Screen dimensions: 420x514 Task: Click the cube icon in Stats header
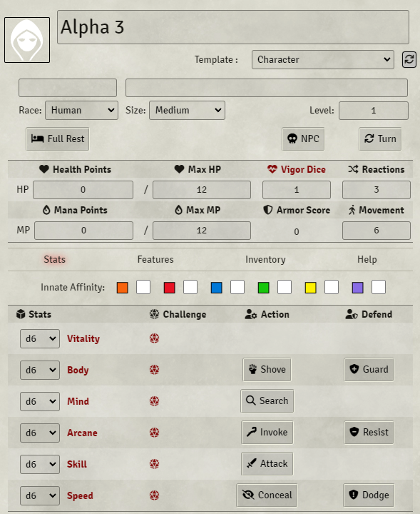[x=21, y=314]
